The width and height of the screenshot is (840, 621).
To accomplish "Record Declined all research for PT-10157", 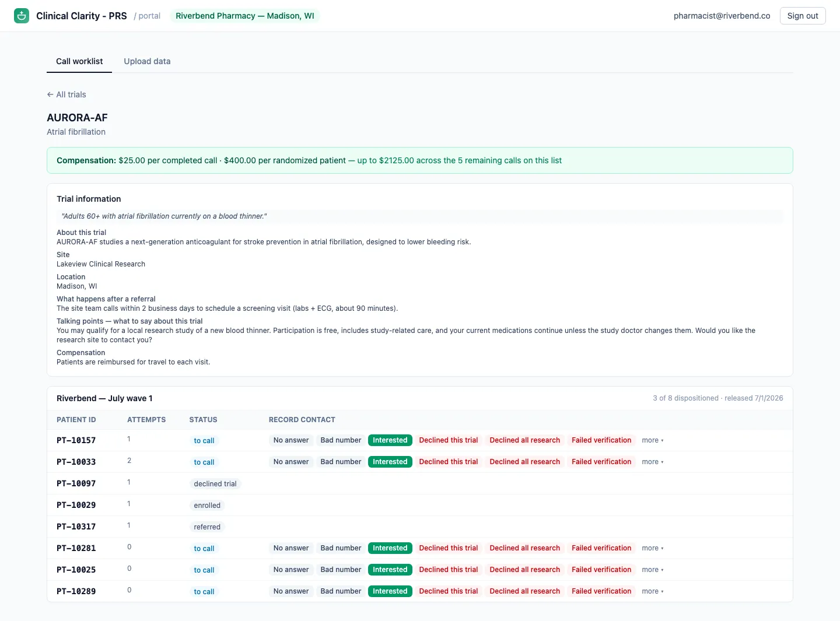I will coord(525,440).
